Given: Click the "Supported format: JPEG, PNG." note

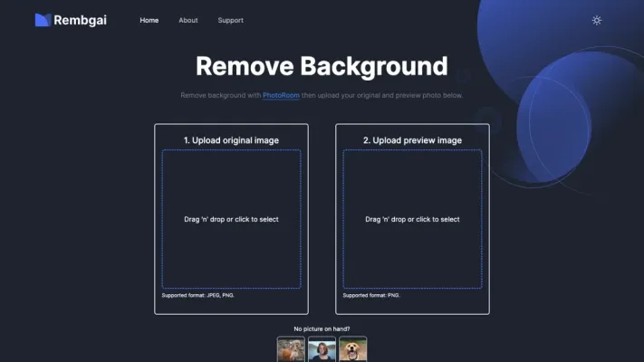Looking at the screenshot, I should (197, 296).
